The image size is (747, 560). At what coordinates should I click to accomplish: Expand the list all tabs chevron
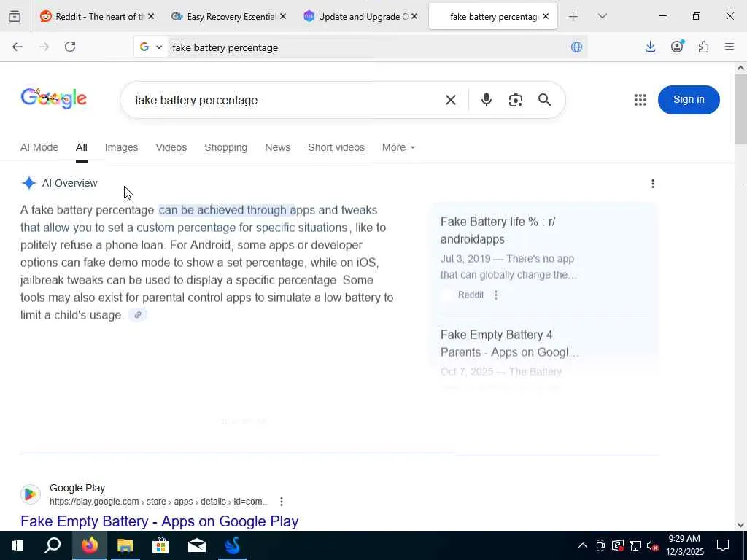[x=602, y=17]
